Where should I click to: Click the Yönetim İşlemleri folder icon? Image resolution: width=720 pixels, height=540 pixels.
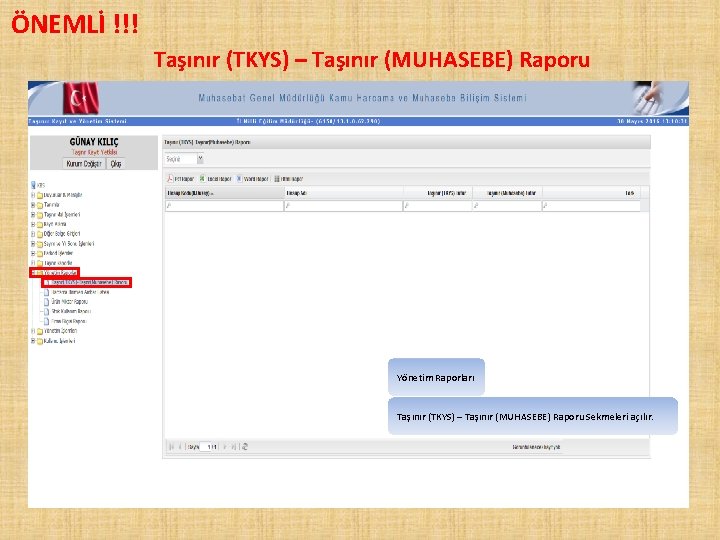point(40,331)
